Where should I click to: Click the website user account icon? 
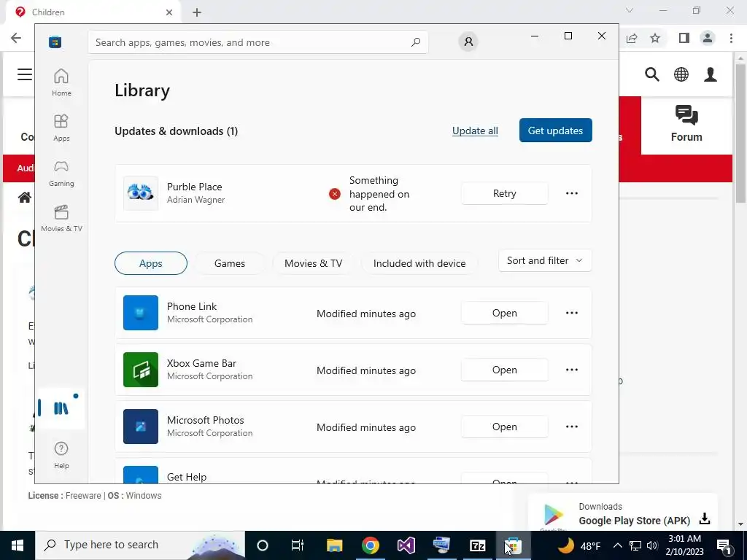point(711,74)
